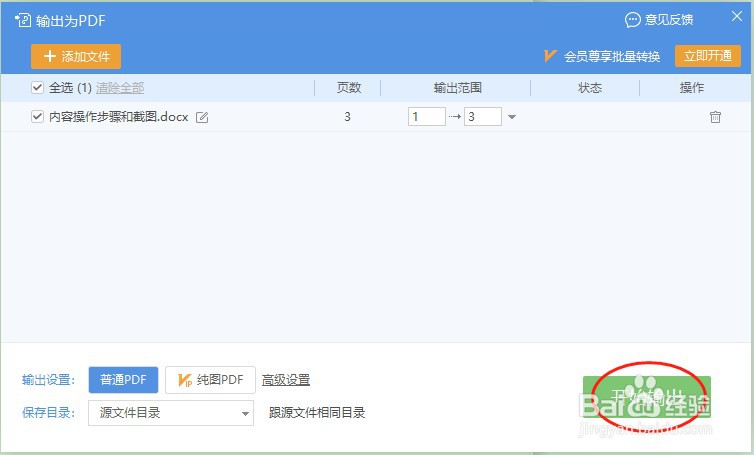Select the VIP 纯图PDF output option
Screen dimensions: 754x455
(x=210, y=380)
